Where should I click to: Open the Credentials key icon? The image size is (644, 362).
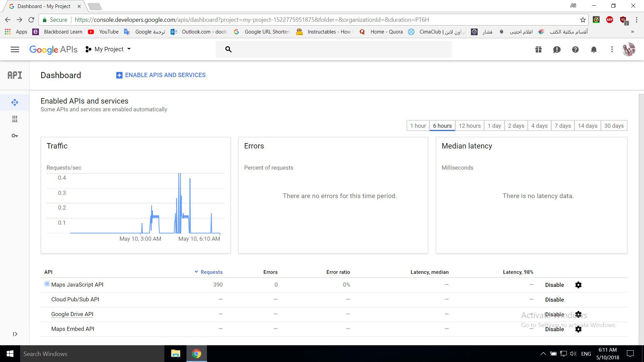(x=15, y=136)
